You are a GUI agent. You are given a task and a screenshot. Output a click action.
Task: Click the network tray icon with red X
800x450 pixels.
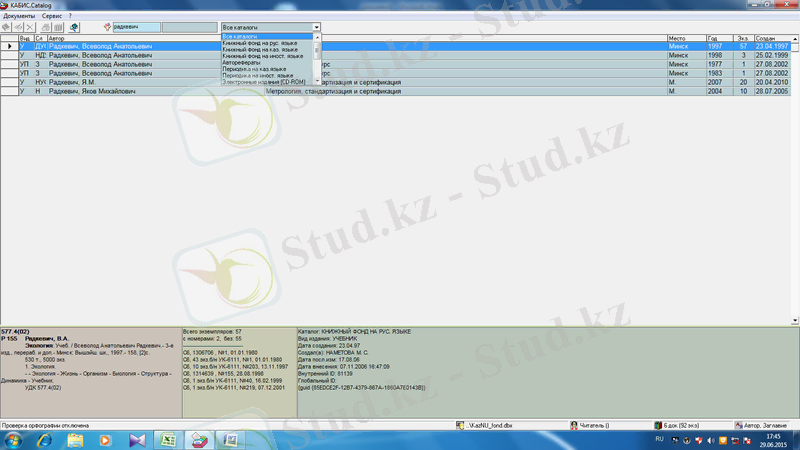735,440
